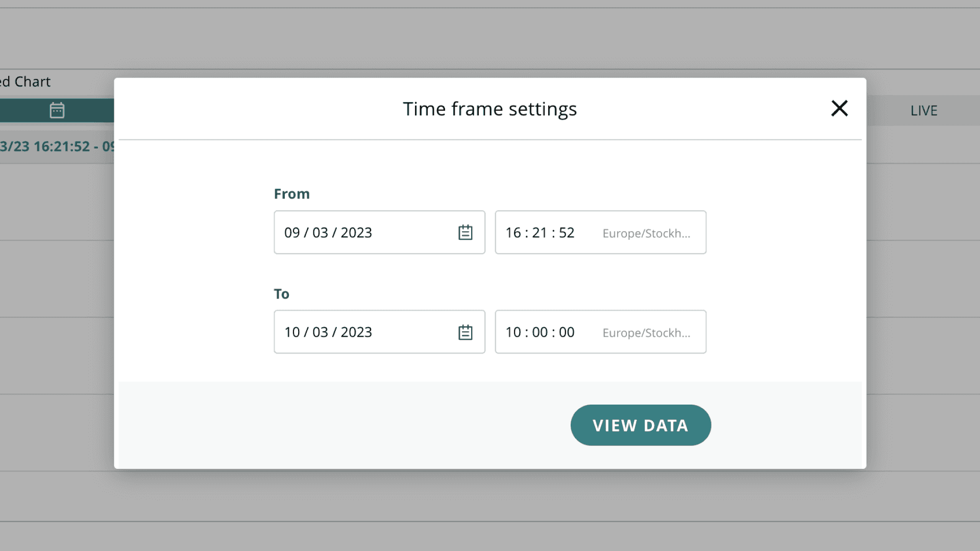The image size is (980, 551).
Task: Click the To time field 10 : 00 : 00
Action: pyautogui.click(x=540, y=332)
